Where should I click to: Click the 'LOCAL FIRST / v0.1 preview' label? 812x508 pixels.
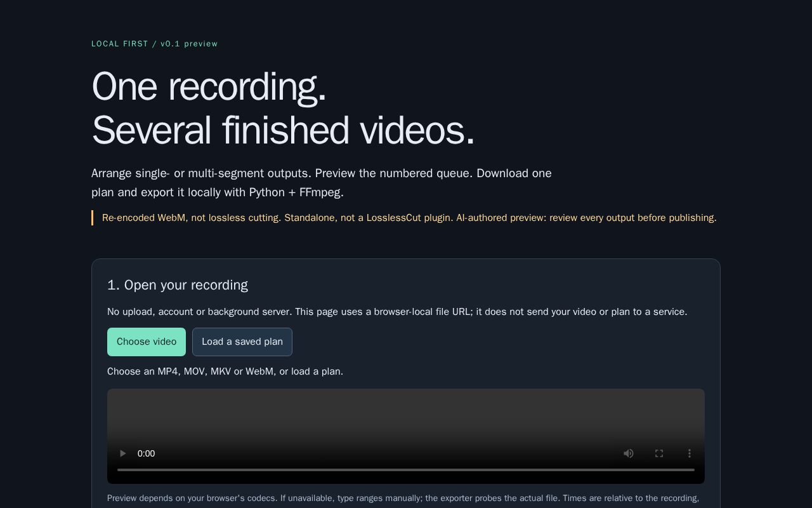[155, 44]
